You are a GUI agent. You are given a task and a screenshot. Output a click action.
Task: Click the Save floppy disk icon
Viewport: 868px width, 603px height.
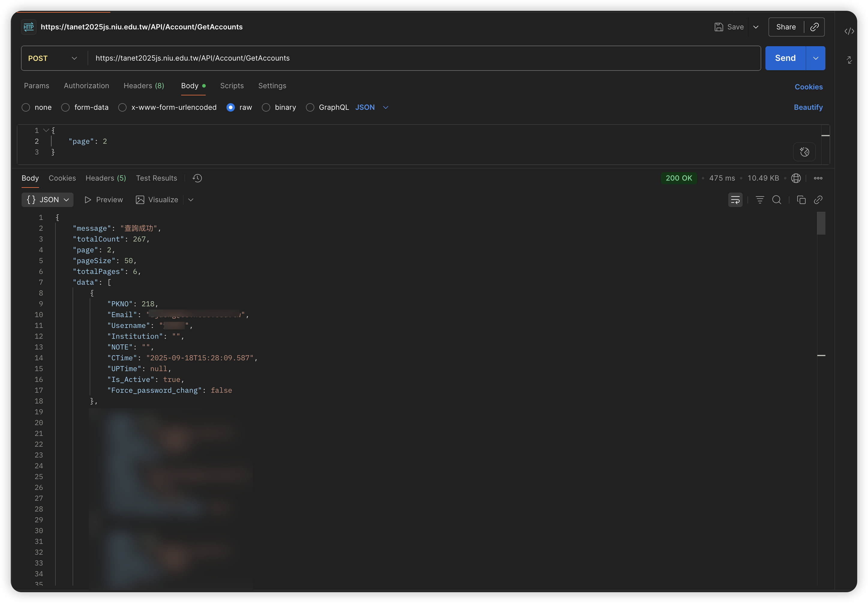click(718, 27)
